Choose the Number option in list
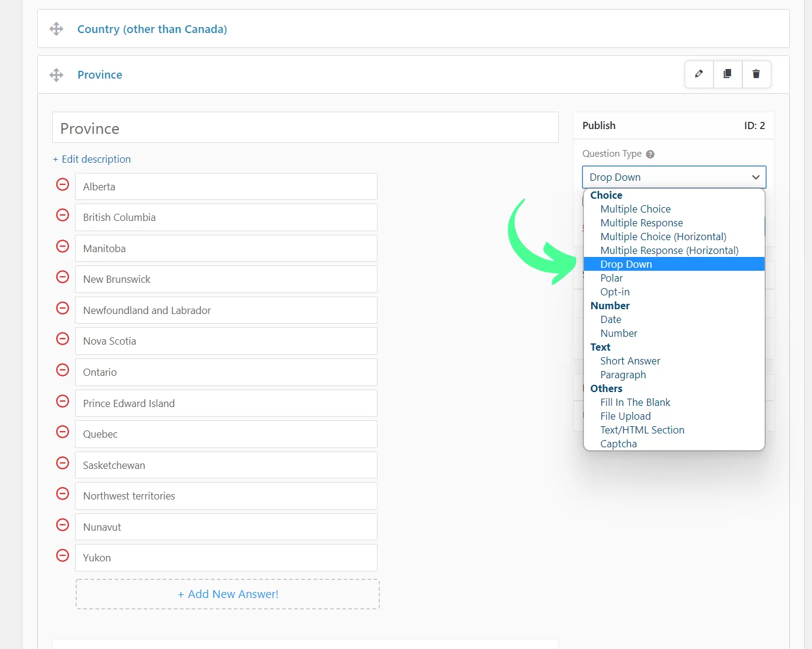The width and height of the screenshot is (812, 649). (x=619, y=333)
